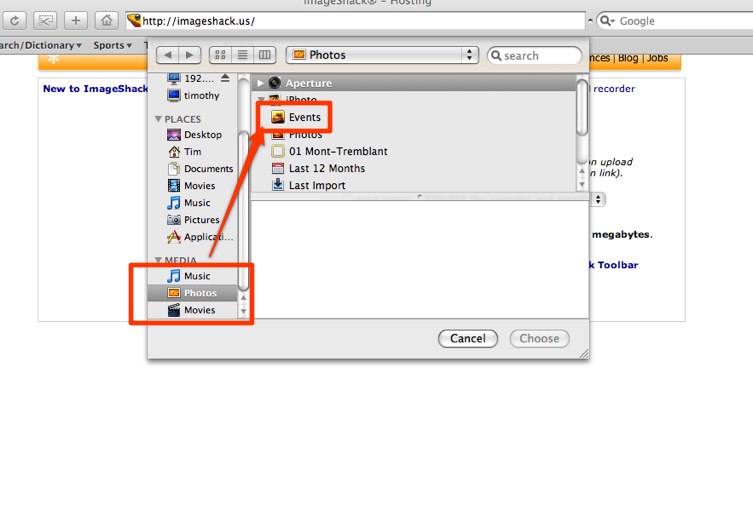Go back with the dialog's left arrow

168,55
